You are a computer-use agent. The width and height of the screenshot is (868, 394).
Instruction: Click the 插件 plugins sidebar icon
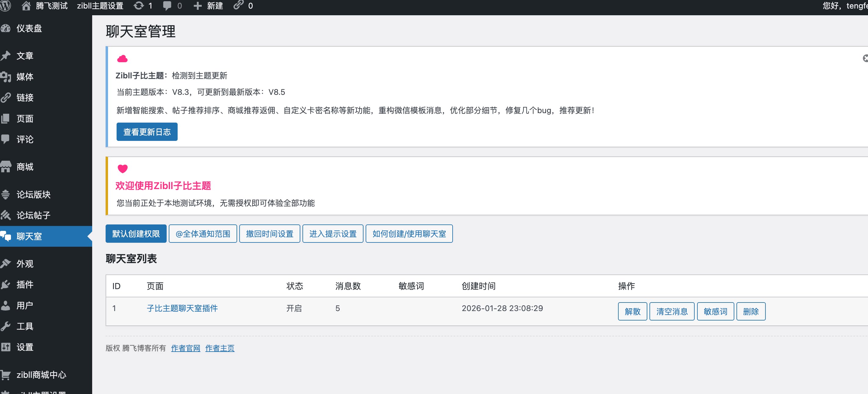click(5, 285)
